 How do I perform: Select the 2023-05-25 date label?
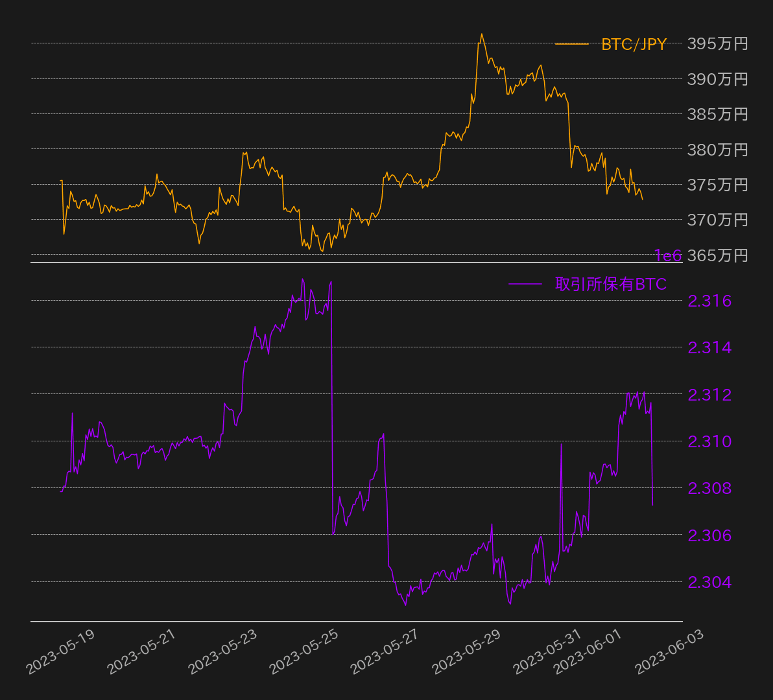pos(303,652)
